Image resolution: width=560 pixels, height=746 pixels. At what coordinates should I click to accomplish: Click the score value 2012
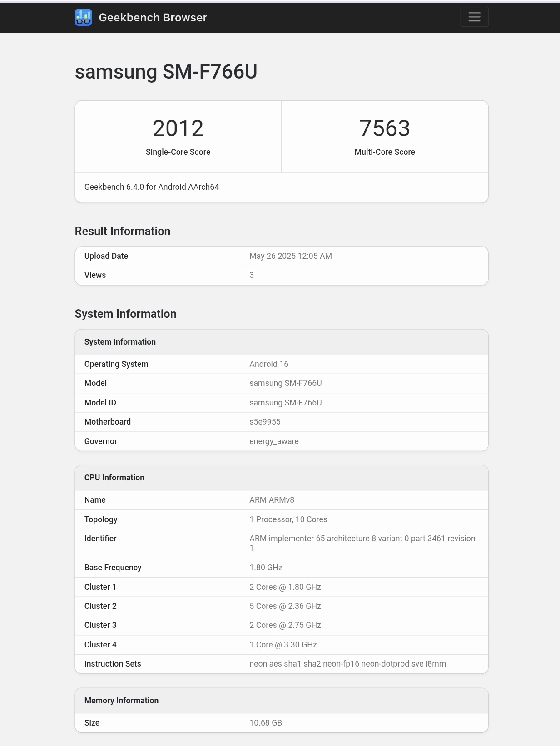pyautogui.click(x=178, y=128)
